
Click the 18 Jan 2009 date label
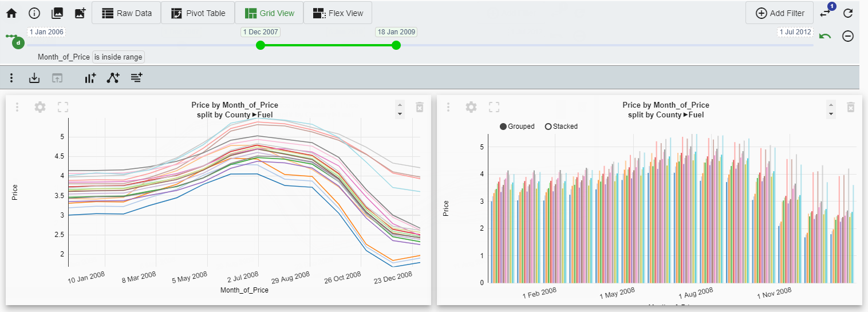point(396,32)
